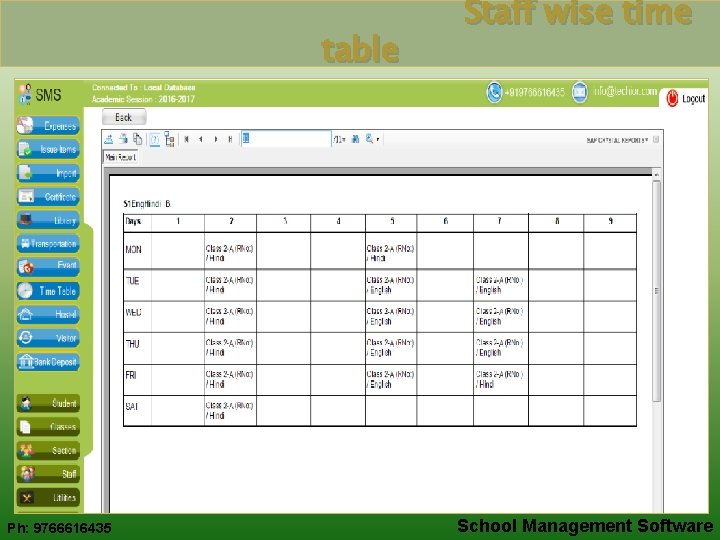720x540 pixels.
Task: Click the MON row label
Action: click(134, 250)
